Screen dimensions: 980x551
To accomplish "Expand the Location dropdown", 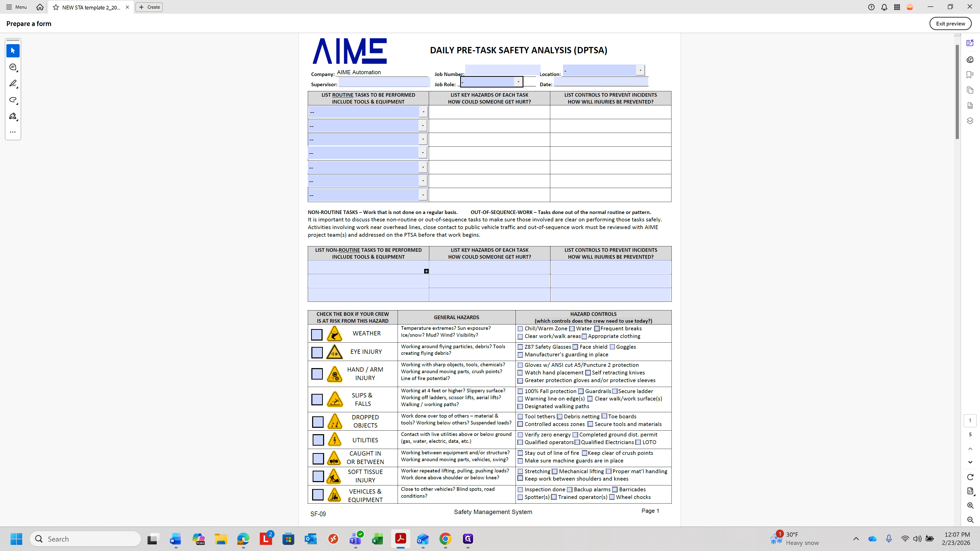I will (640, 70).
